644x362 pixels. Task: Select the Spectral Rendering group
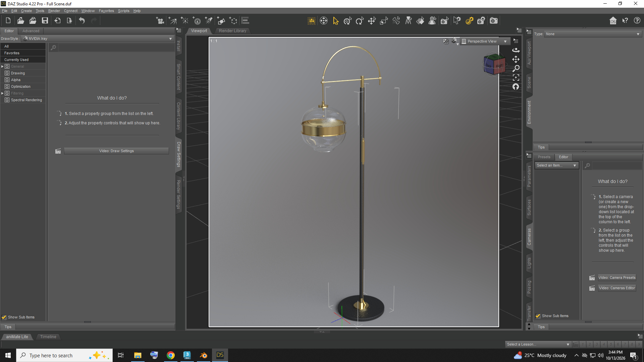(26, 100)
